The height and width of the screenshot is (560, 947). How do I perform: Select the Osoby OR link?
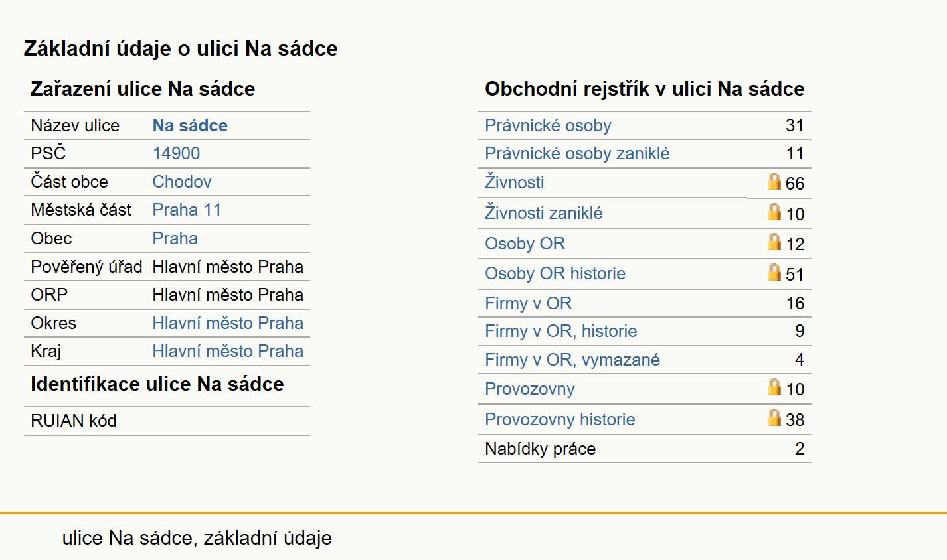(525, 244)
